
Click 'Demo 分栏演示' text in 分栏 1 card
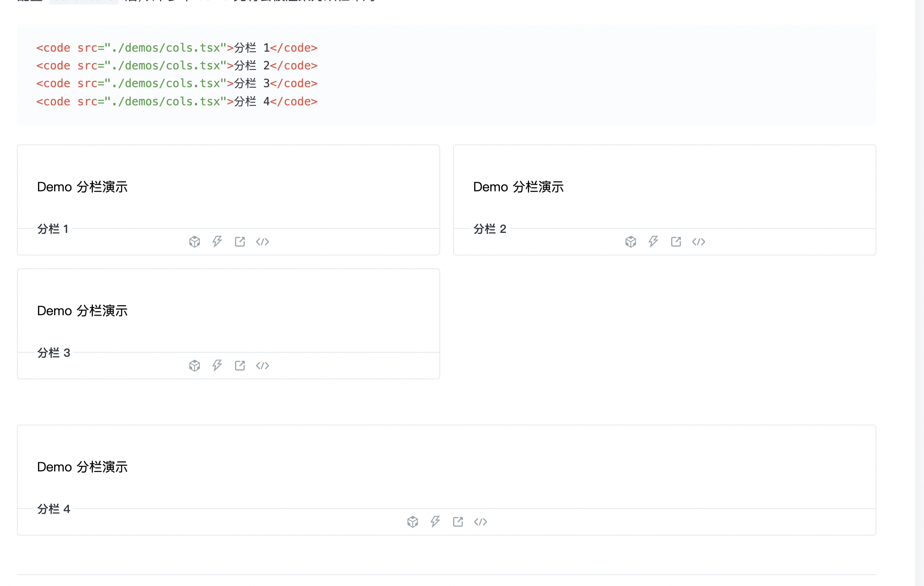pos(82,187)
